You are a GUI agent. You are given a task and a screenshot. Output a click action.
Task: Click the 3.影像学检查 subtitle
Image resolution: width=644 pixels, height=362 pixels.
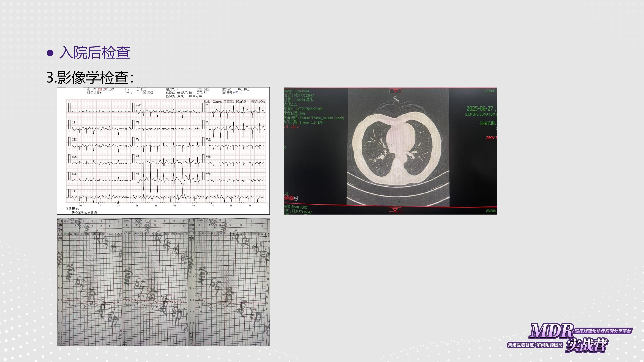point(90,78)
